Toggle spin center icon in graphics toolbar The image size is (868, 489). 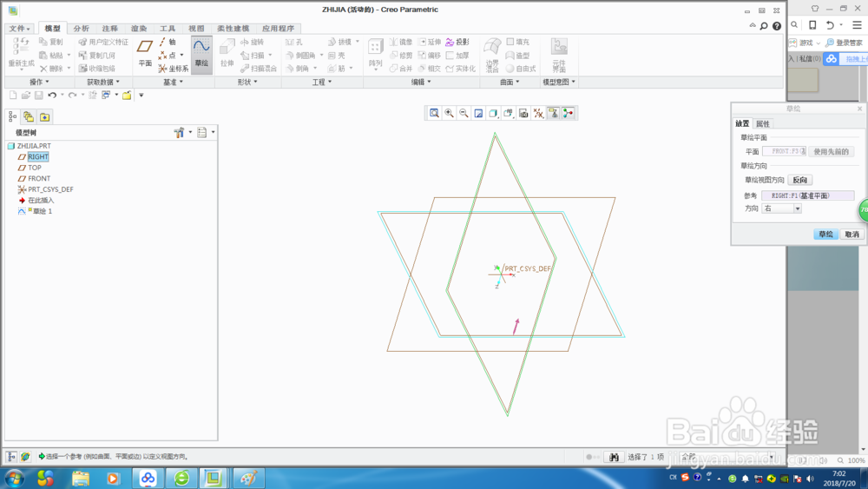click(x=568, y=113)
